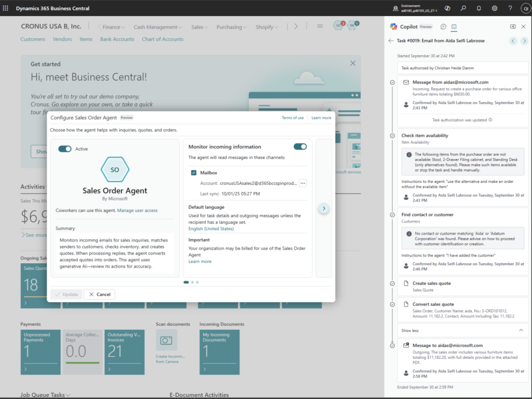Image resolution: width=532 pixels, height=399 pixels.
Task: Open Outstanding Vendor Invoices tile
Action: coord(124,352)
